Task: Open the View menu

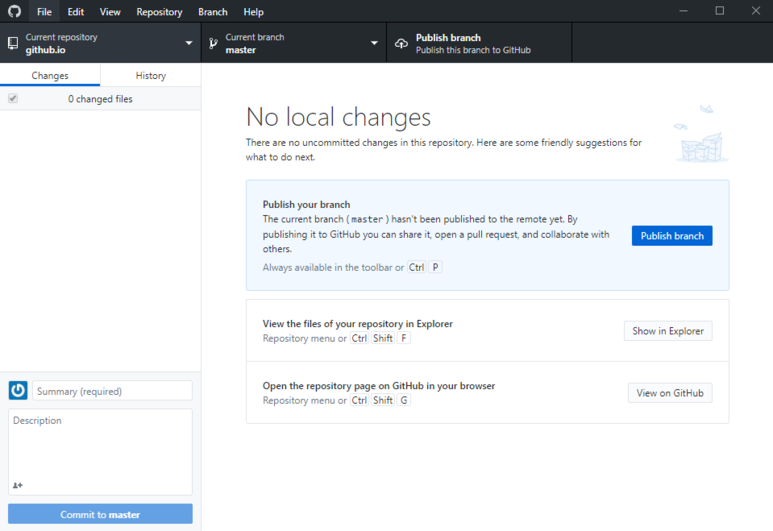Action: pyautogui.click(x=110, y=11)
